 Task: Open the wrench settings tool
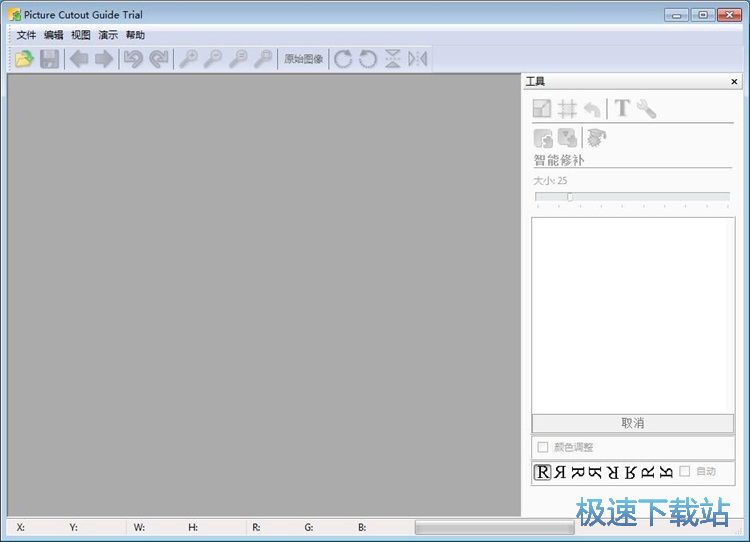tap(646, 109)
